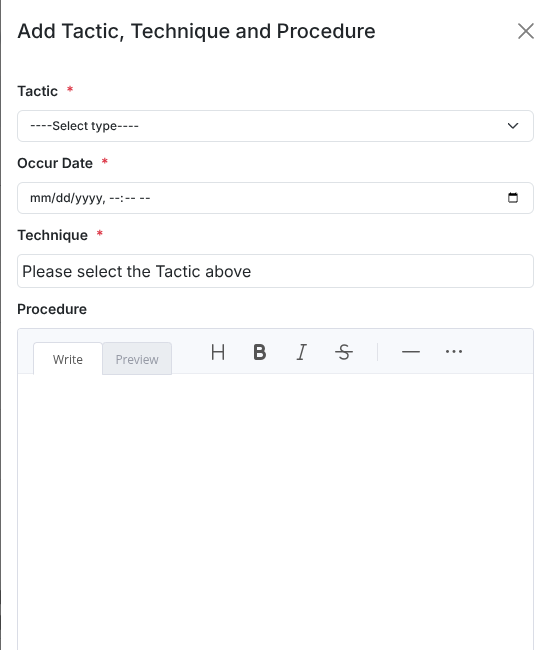Click the Occur Date label

[55, 163]
